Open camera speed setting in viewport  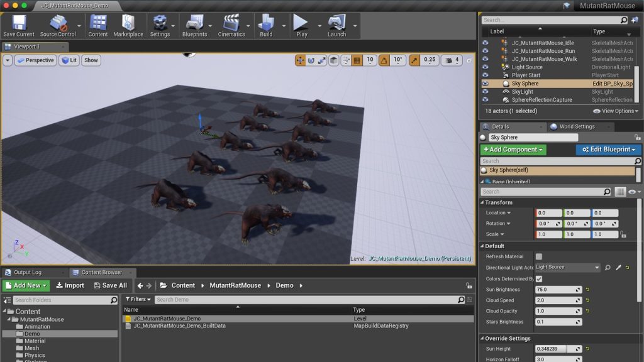[452, 60]
